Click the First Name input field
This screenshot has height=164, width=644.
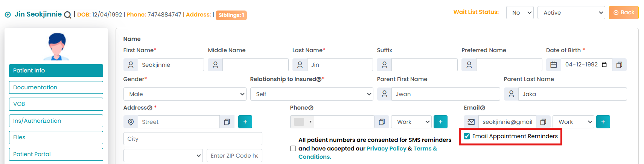(171, 65)
